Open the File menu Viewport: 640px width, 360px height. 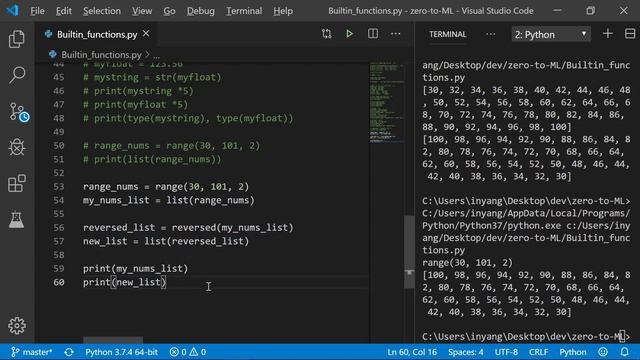pyautogui.click(x=37, y=11)
